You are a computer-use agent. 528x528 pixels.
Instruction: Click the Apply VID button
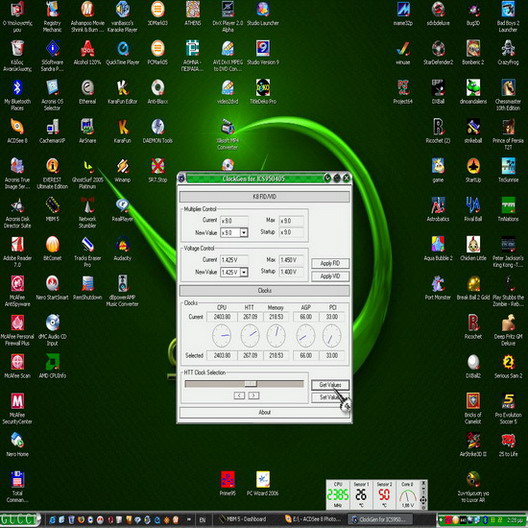click(x=330, y=276)
